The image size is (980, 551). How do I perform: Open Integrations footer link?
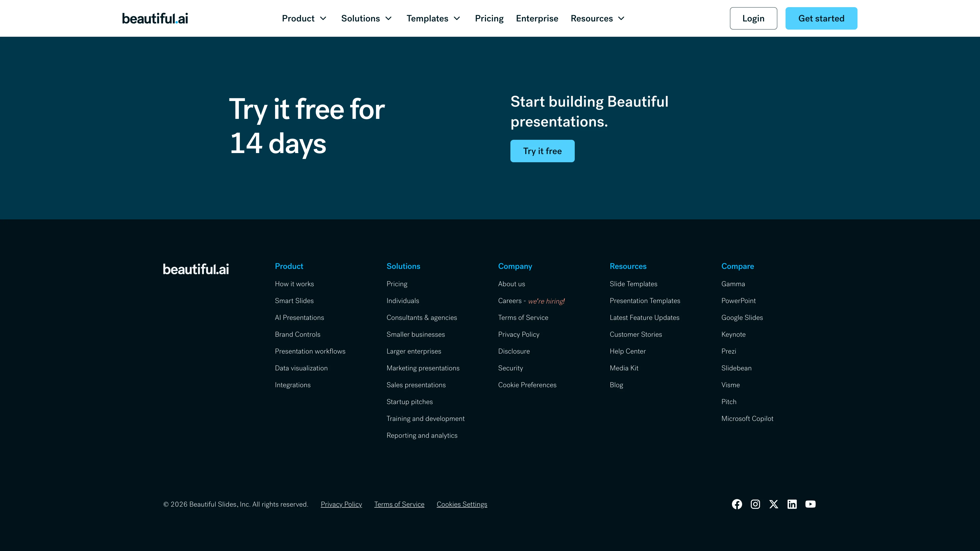pos(292,385)
